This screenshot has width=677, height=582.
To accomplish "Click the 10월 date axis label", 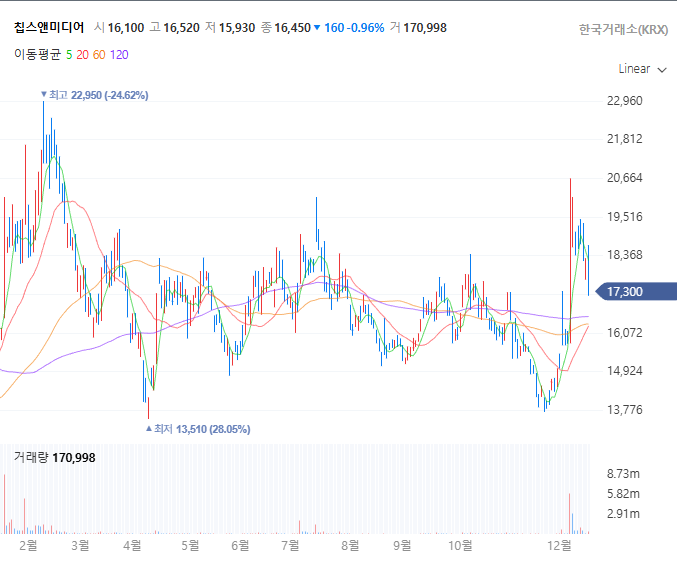I will point(460,545).
